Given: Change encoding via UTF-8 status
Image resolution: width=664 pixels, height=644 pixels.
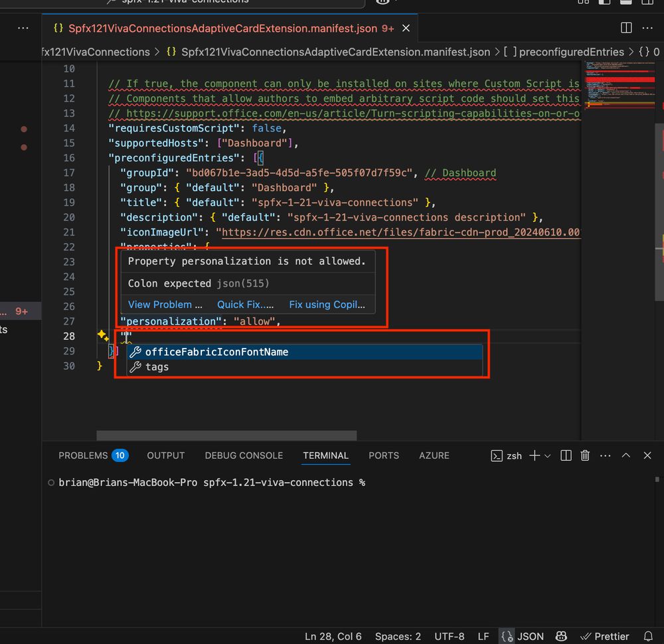Looking at the screenshot, I should point(450,637).
